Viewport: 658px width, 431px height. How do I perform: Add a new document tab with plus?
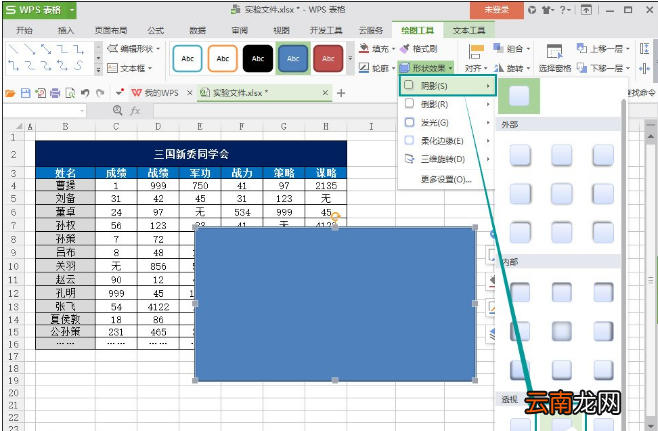(341, 93)
